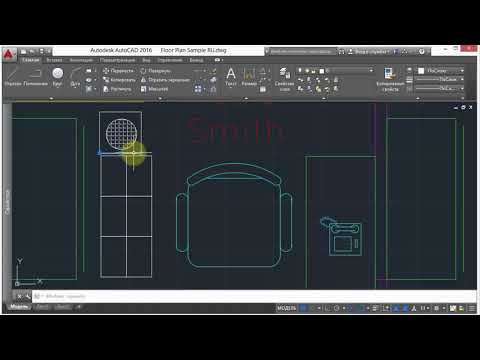Open the AutoCAD application menu logo button
This screenshot has width=480, height=360.
[x=9, y=54]
